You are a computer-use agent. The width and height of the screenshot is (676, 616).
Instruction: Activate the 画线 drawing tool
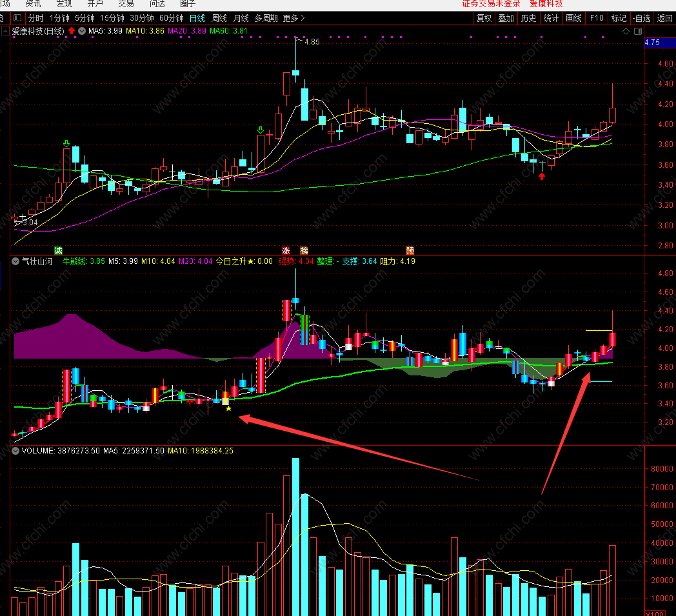coord(574,18)
